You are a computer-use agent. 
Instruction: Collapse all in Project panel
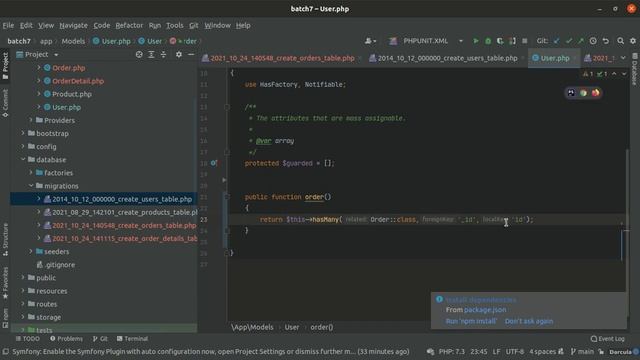pos(163,54)
